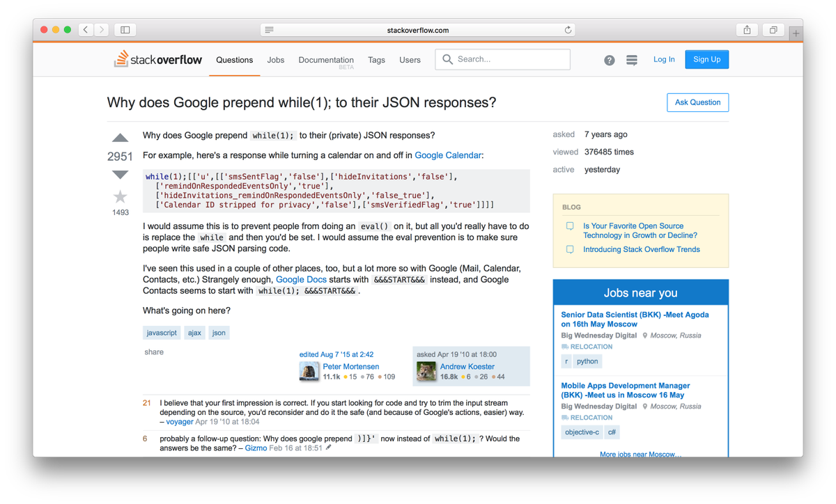Reload the page with the refresh icon
This screenshot has width=836, height=504.
point(568,30)
